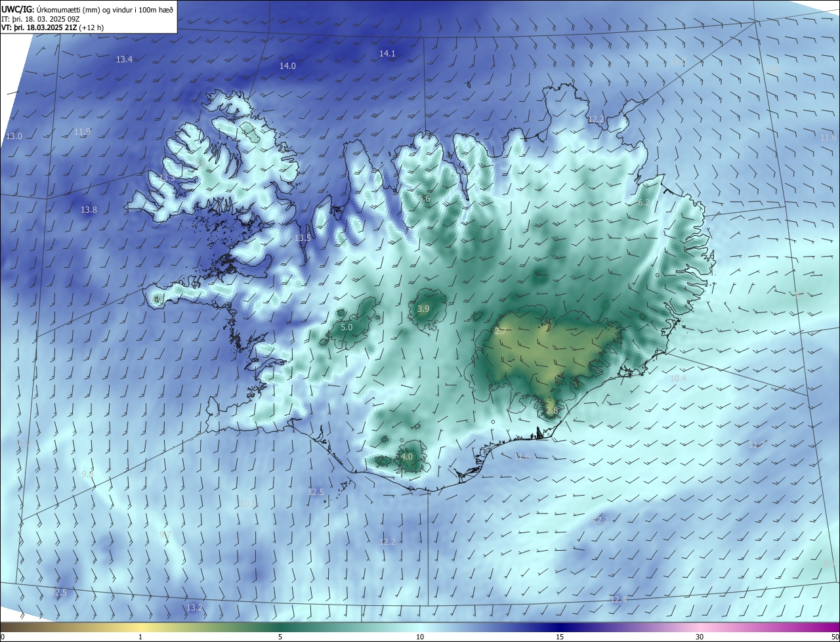840x642 pixels.
Task: Click the 4.0 value label near the south coast
Action: (406, 457)
